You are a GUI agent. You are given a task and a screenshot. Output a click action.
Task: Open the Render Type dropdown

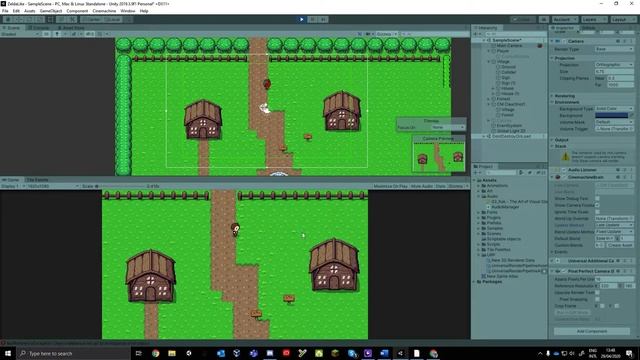point(614,49)
